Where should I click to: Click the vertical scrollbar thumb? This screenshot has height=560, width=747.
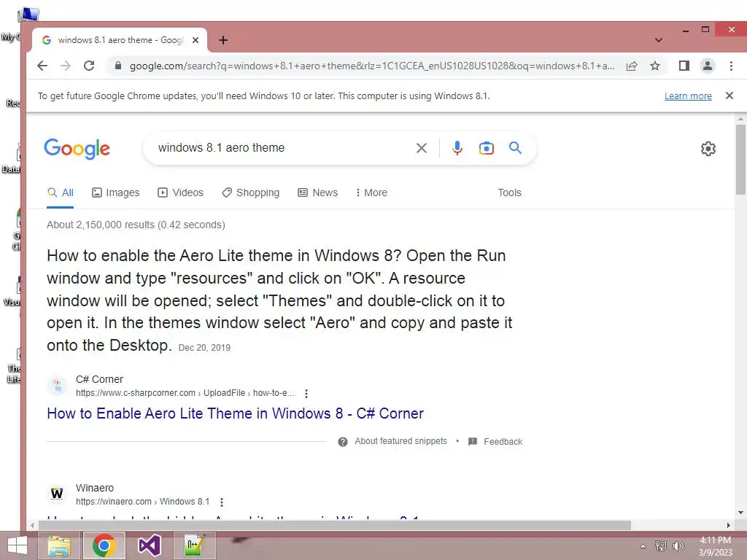pos(740,160)
